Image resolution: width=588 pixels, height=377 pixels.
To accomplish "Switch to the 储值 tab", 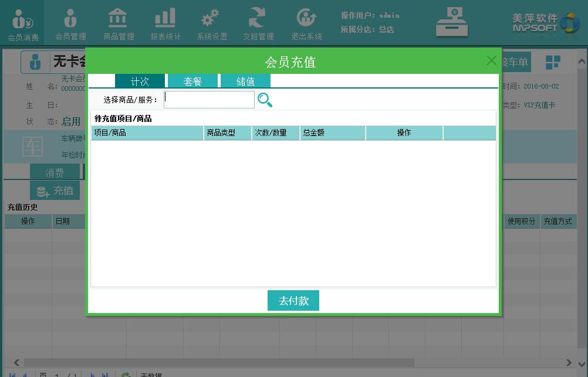I will pyautogui.click(x=245, y=81).
